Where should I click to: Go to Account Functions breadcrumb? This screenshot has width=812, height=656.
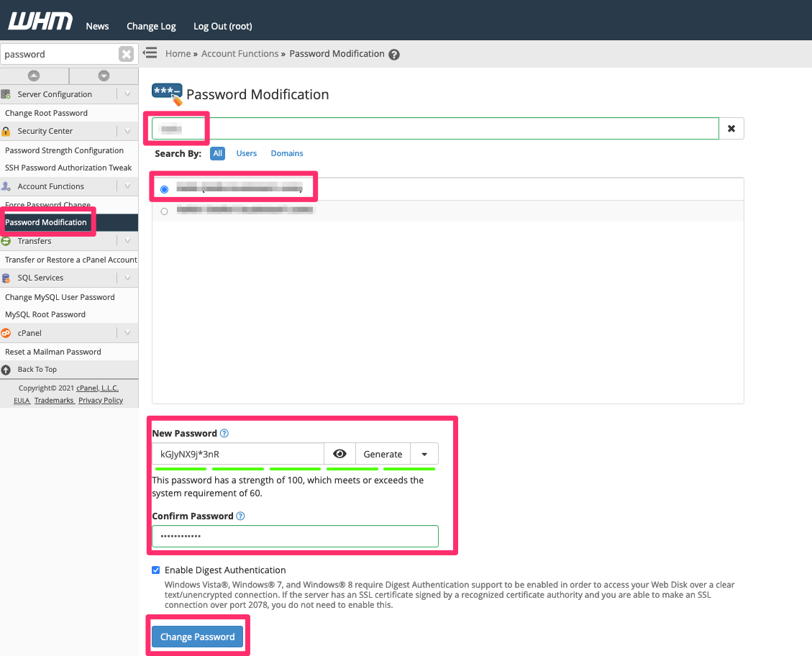(x=240, y=54)
